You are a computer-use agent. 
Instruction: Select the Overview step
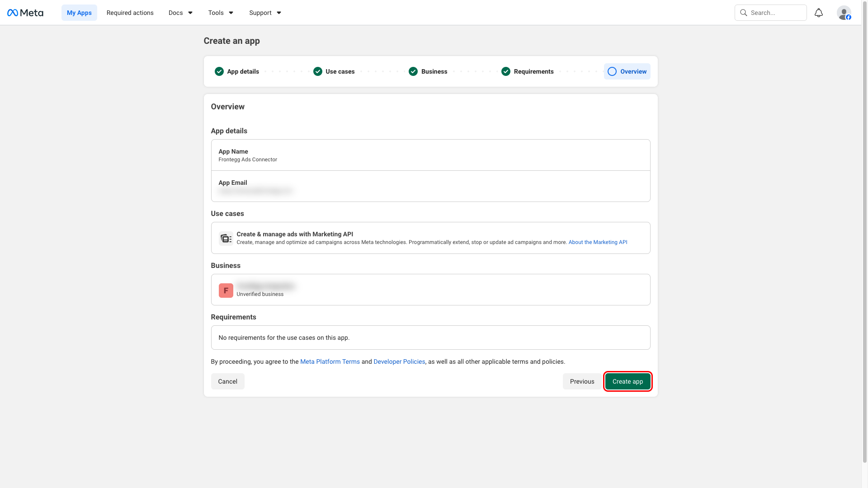pyautogui.click(x=627, y=71)
